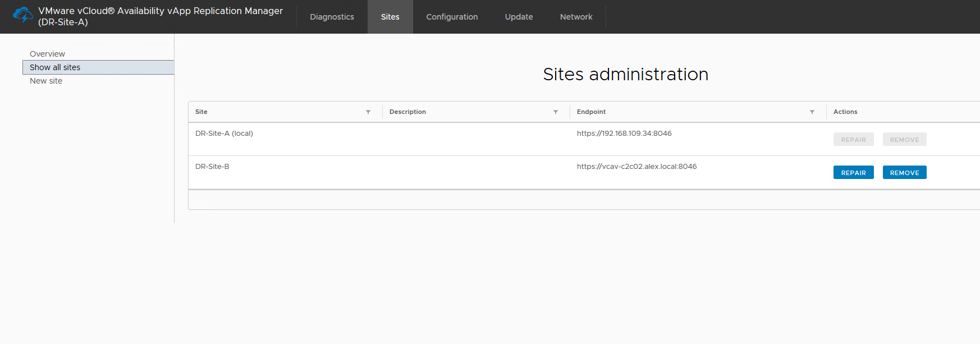The image size is (980, 344).
Task: Click the greyed-out Repair button for DR-Site-A
Action: tap(853, 140)
